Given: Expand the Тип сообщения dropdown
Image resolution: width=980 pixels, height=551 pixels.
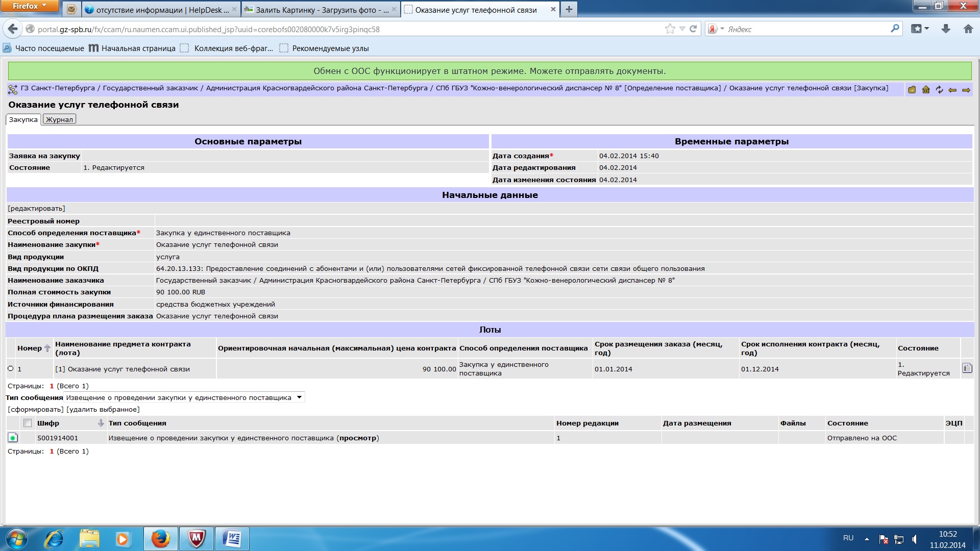Looking at the screenshot, I should 299,397.
